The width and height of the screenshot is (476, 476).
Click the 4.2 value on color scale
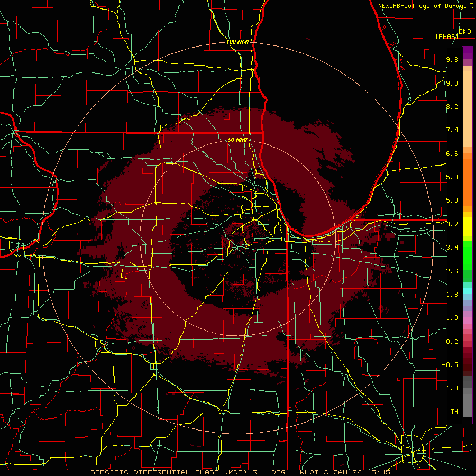(452, 224)
